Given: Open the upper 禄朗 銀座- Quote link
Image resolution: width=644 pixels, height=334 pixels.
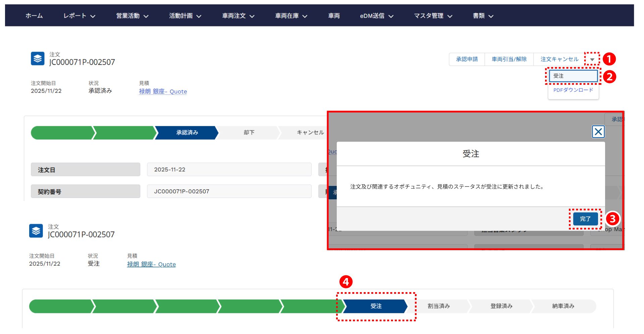Looking at the screenshot, I should pos(163,91).
